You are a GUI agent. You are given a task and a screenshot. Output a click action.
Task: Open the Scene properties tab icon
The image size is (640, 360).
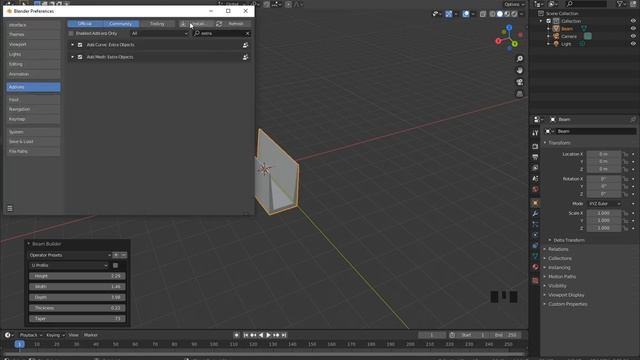click(535, 178)
